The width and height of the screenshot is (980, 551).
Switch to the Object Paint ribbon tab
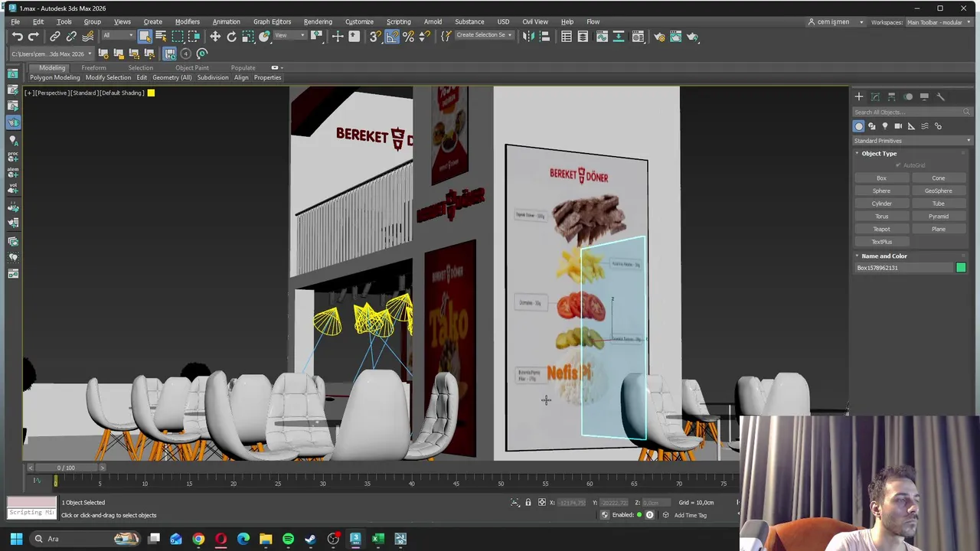(x=191, y=67)
